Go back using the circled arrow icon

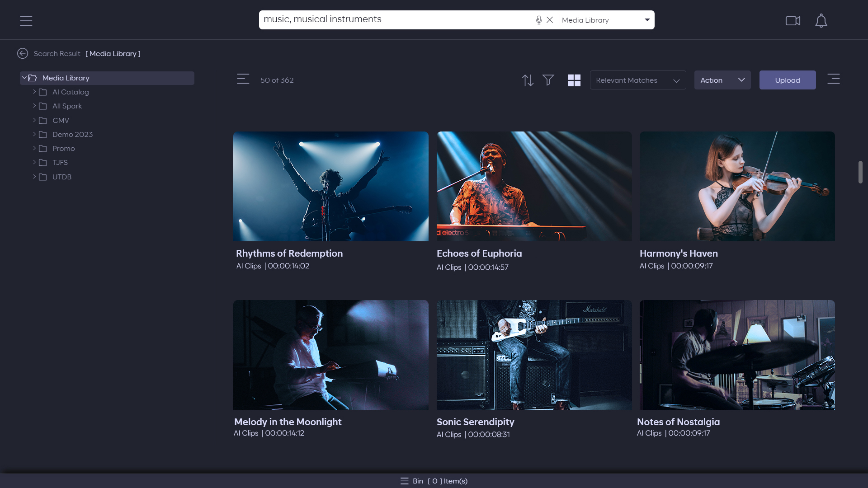click(x=23, y=53)
